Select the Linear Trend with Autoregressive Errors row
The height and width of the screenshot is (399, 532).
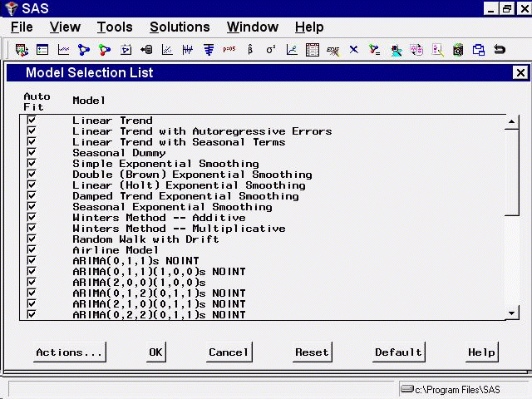(x=202, y=131)
